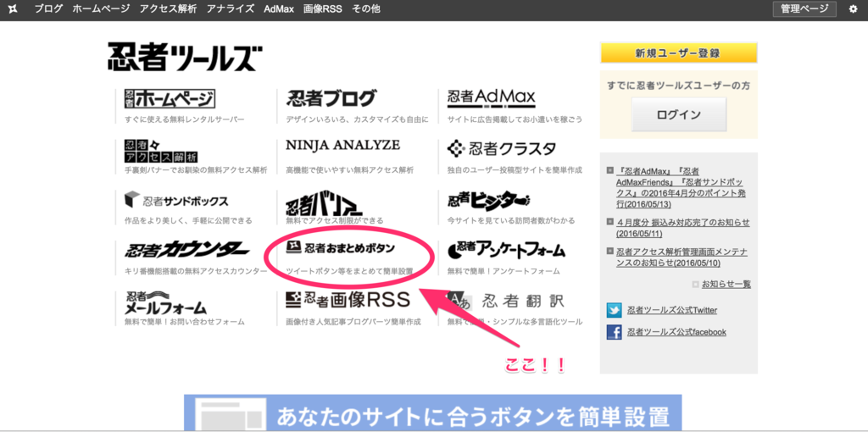Click text 高機能で使いやすい無料アクセス解析
Image resolution: width=868 pixels, height=432 pixels.
pos(349,170)
